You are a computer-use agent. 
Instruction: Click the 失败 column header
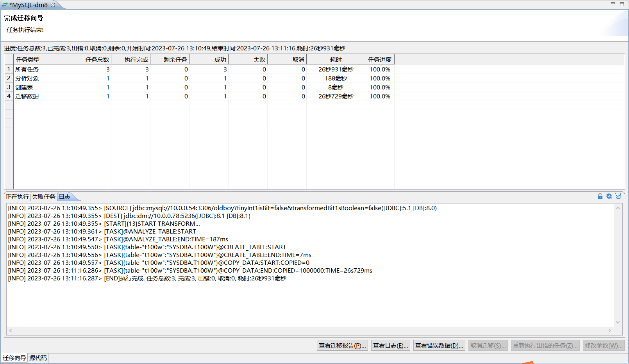click(248, 60)
